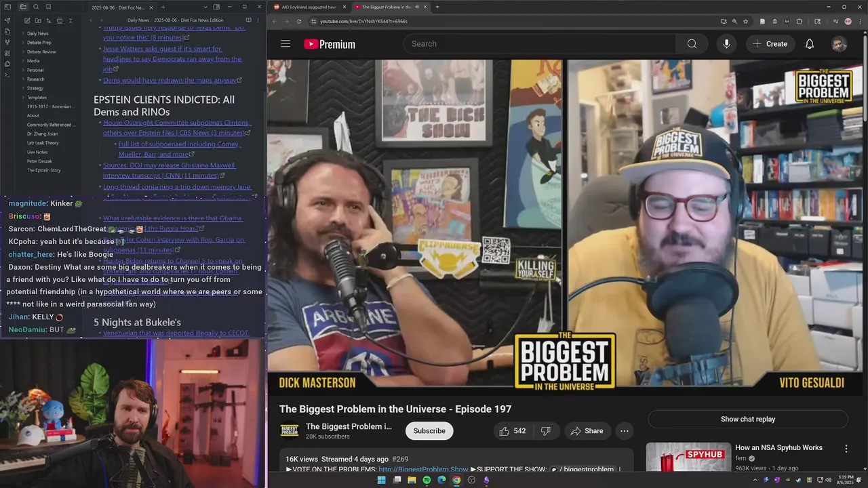Open video more actions ellipsis
This screenshot has height=488, width=868.
tap(625, 431)
